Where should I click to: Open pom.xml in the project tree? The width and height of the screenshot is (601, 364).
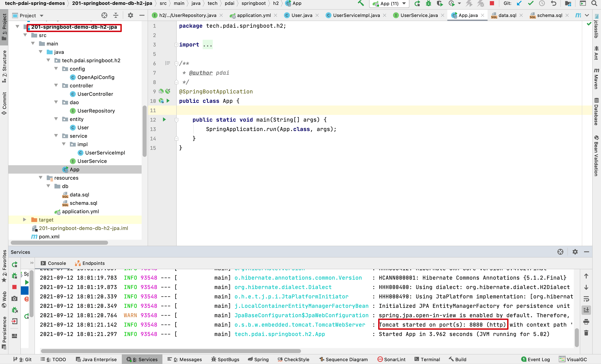click(49, 237)
